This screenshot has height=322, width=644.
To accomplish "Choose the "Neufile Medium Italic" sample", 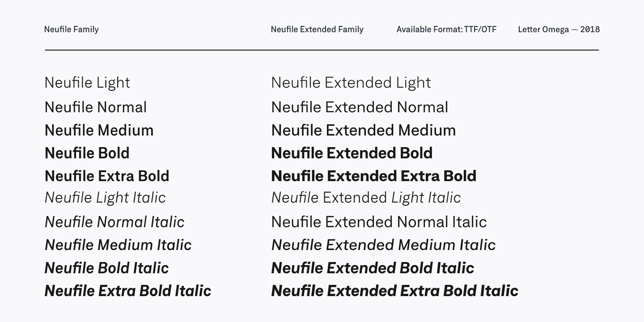I will pos(118,245).
